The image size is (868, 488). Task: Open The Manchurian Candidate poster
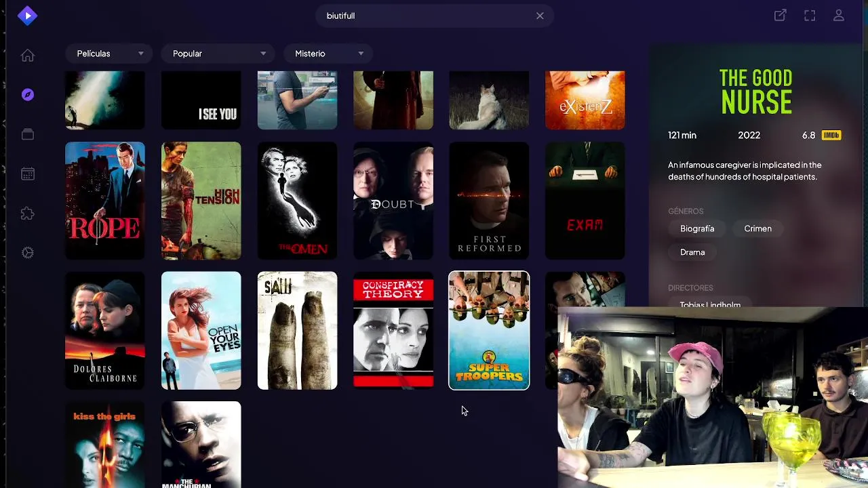tap(201, 445)
